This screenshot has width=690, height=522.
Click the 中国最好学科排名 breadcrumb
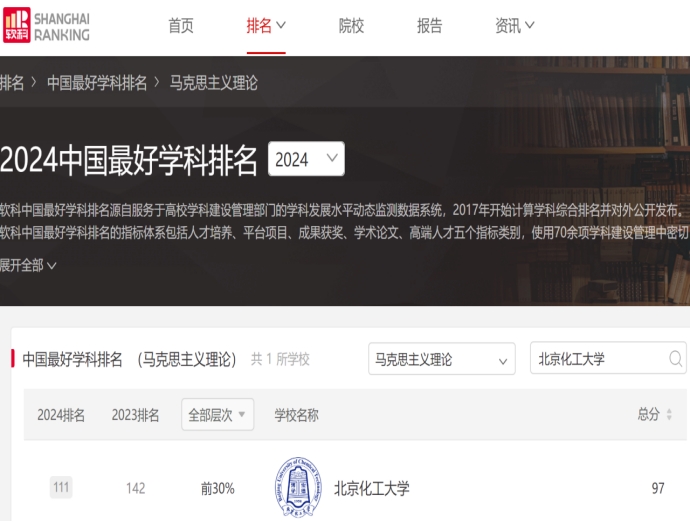pos(97,83)
